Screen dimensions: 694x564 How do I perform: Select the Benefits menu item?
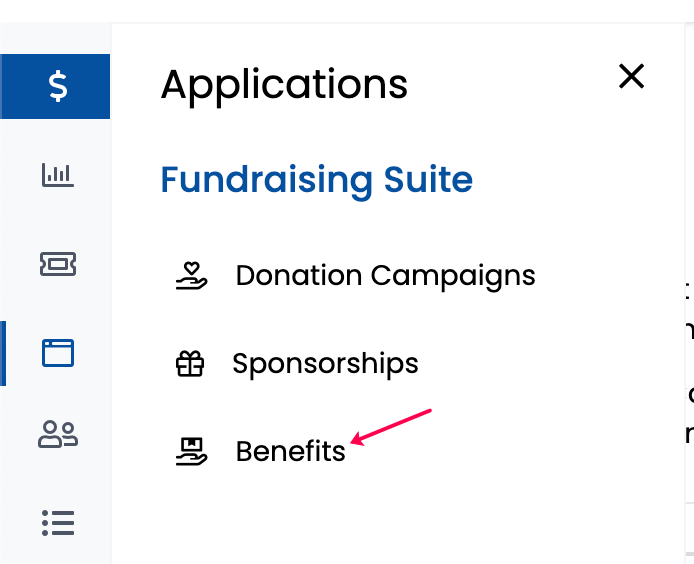tap(290, 452)
